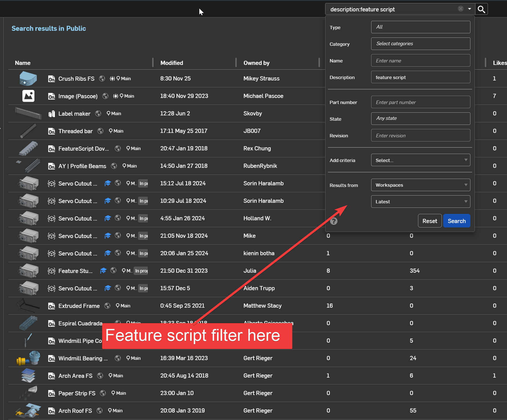Toggle the search options dropdown arrow
The width and height of the screenshot is (507, 420).
(470, 9)
